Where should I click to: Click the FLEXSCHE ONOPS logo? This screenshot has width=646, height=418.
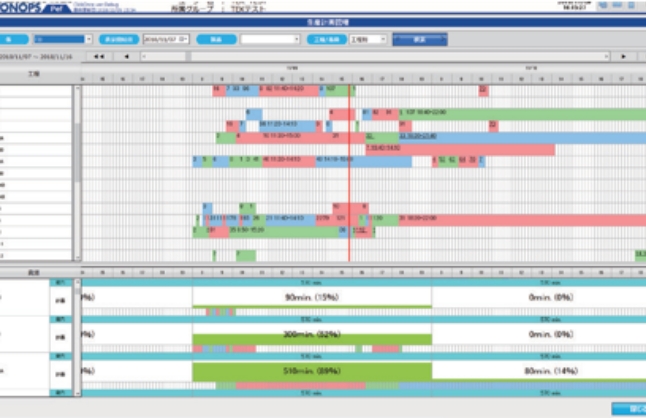pyautogui.click(x=30, y=7)
